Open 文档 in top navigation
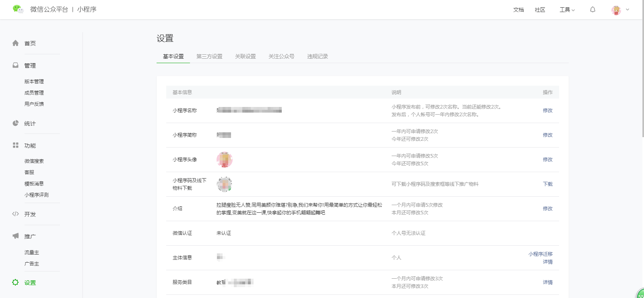644x298 pixels. (x=518, y=10)
